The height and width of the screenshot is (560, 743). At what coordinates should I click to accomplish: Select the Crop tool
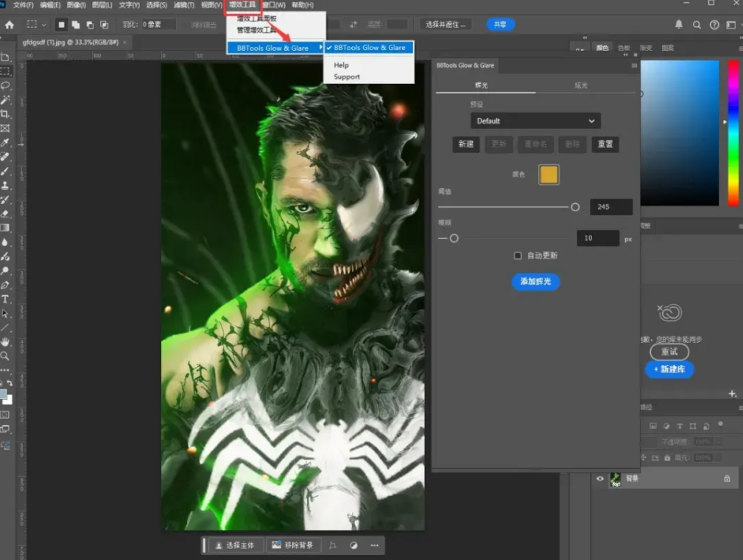5,114
